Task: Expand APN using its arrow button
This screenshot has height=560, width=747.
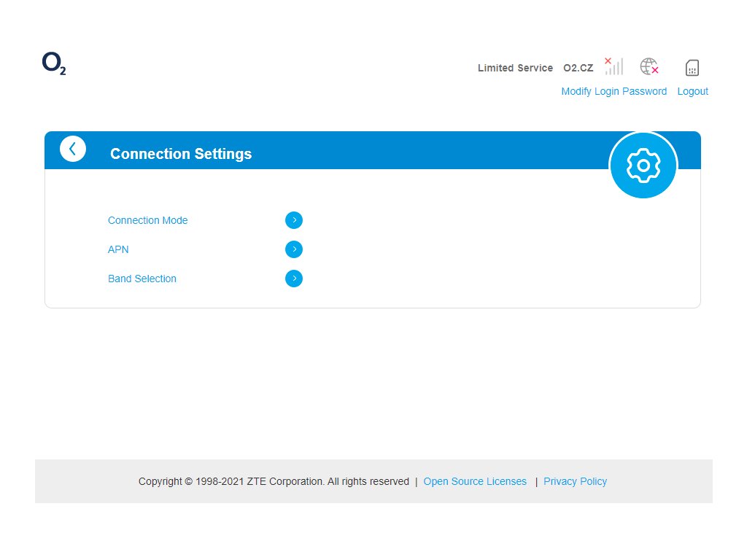Action: [x=294, y=249]
